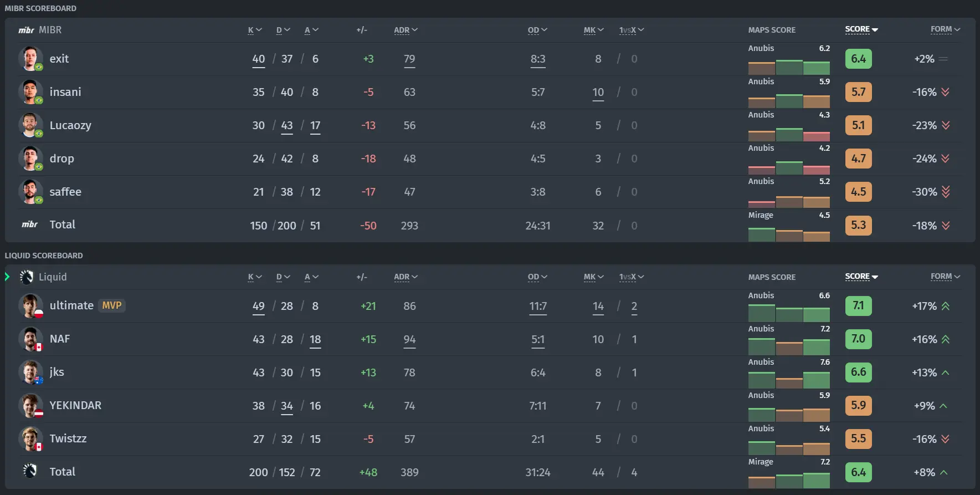Click the MIBR logo in Total row
Image resolution: width=980 pixels, height=495 pixels.
coord(29,224)
